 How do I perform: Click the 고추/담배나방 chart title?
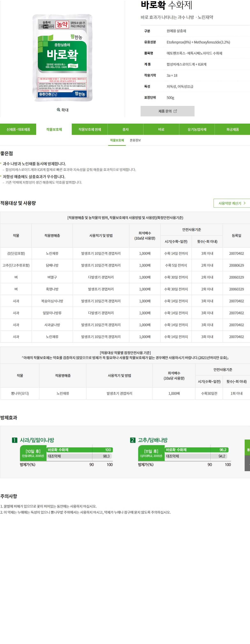pos(153,440)
